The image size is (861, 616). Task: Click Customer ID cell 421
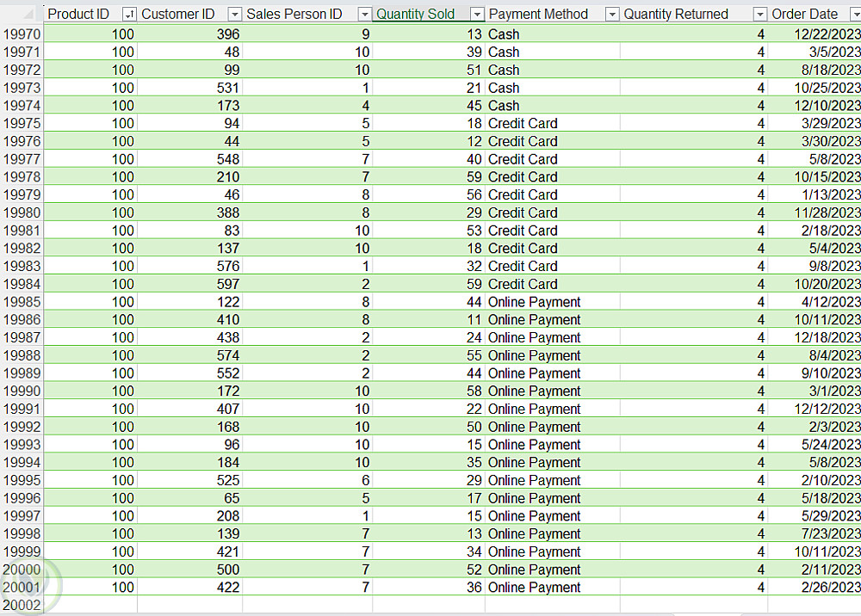pyautogui.click(x=190, y=551)
